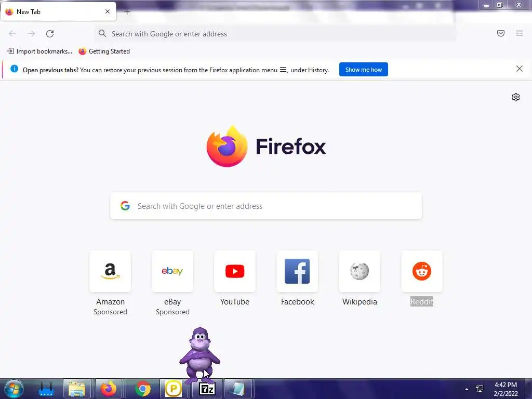
Task: Open the notepad taskbar icon
Action: pos(238,389)
